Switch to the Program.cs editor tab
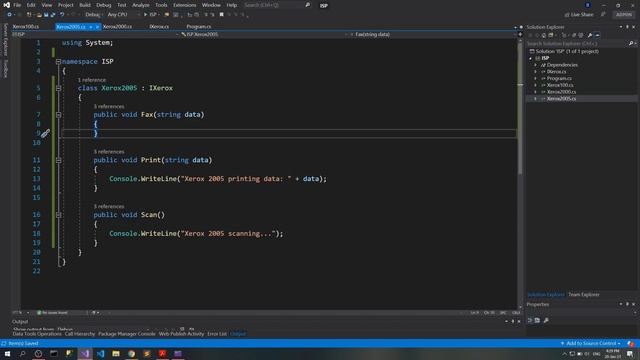 199,27
